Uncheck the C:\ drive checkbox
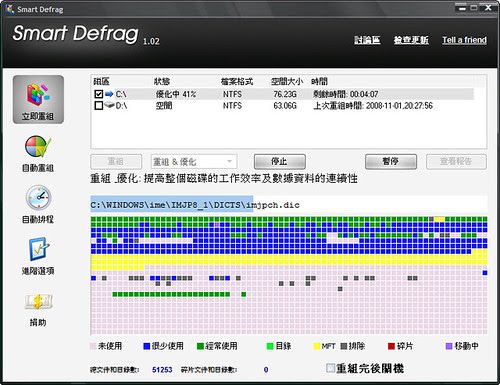The width and height of the screenshot is (500, 385). pyautogui.click(x=98, y=94)
